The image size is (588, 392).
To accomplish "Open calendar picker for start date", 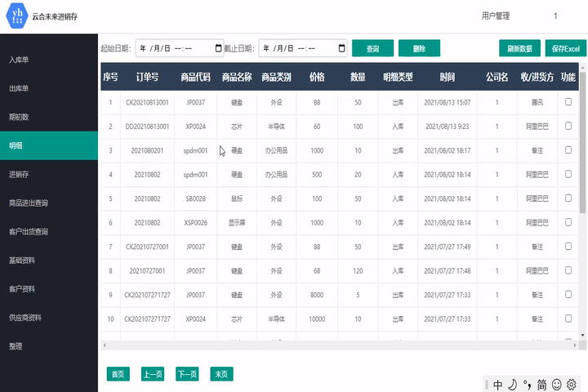I will [x=218, y=48].
